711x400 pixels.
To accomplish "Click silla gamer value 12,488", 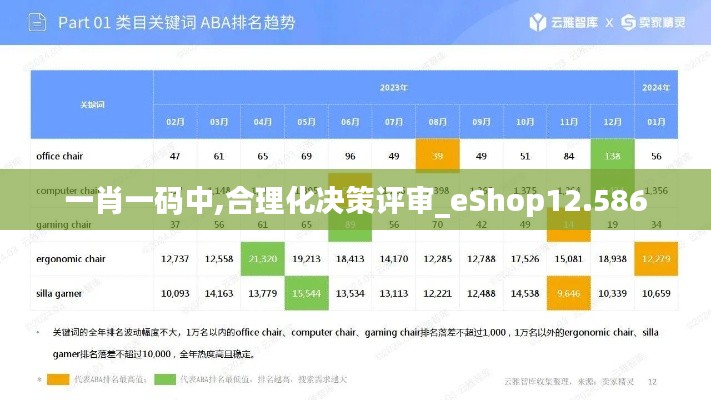I will pyautogui.click(x=481, y=293).
